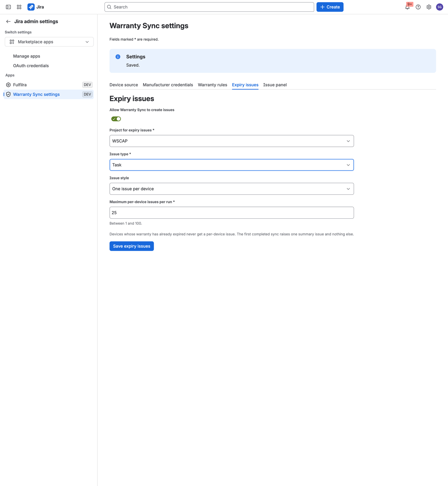The image size is (448, 486).
Task: Click the DEV badge next to Warranty Sync
Action: 87,94
